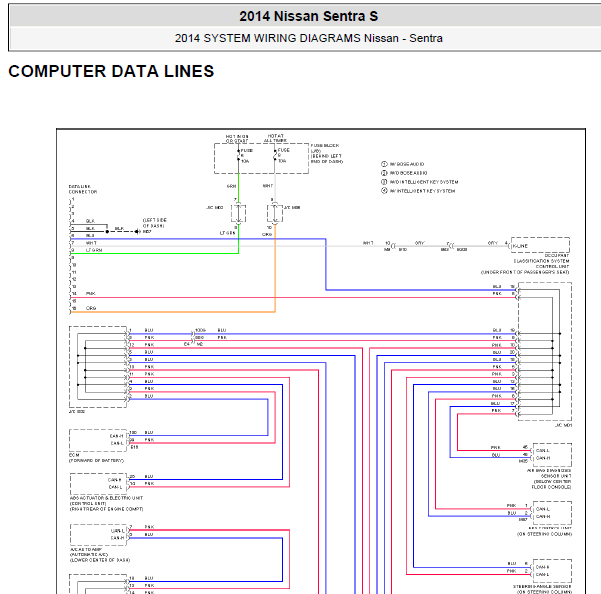The width and height of the screenshot is (601, 594).
Task: Click the ABS actuator CAN-H terminal
Action: pos(115,480)
